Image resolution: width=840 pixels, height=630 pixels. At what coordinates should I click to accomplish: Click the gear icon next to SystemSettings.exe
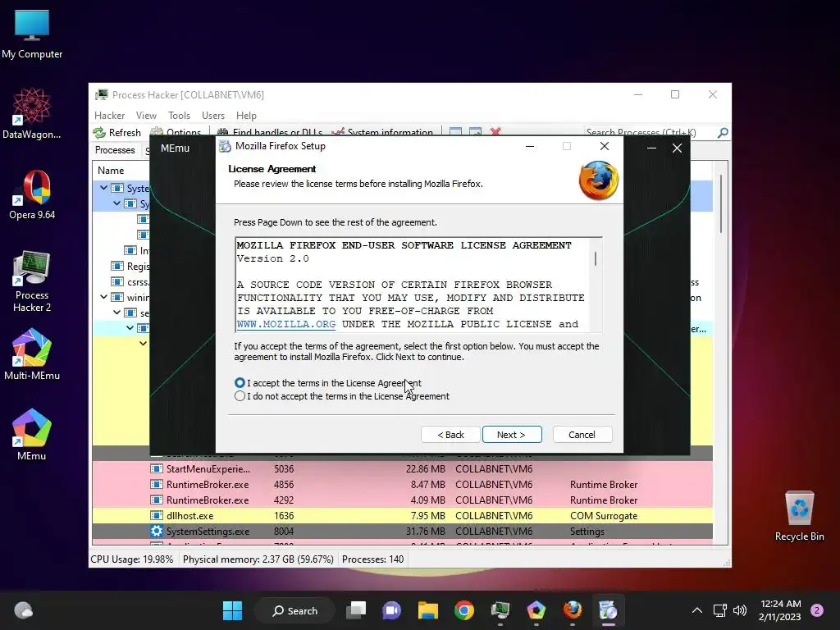tap(157, 531)
